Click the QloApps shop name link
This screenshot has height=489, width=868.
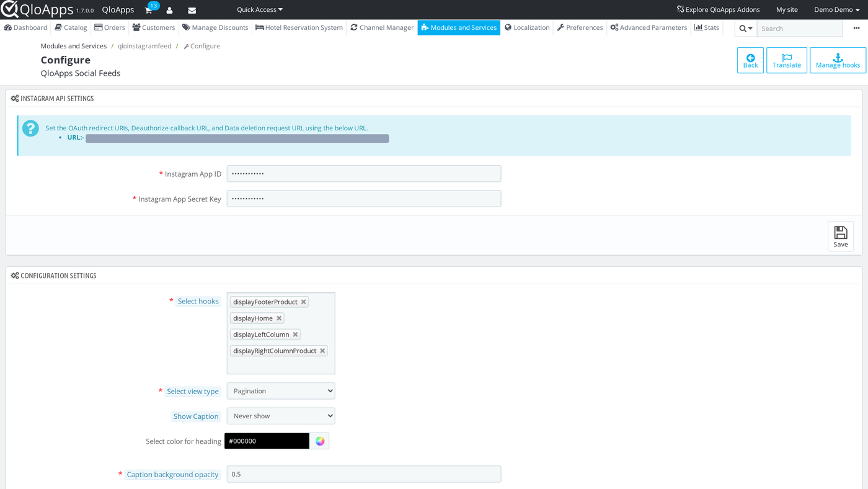click(118, 10)
